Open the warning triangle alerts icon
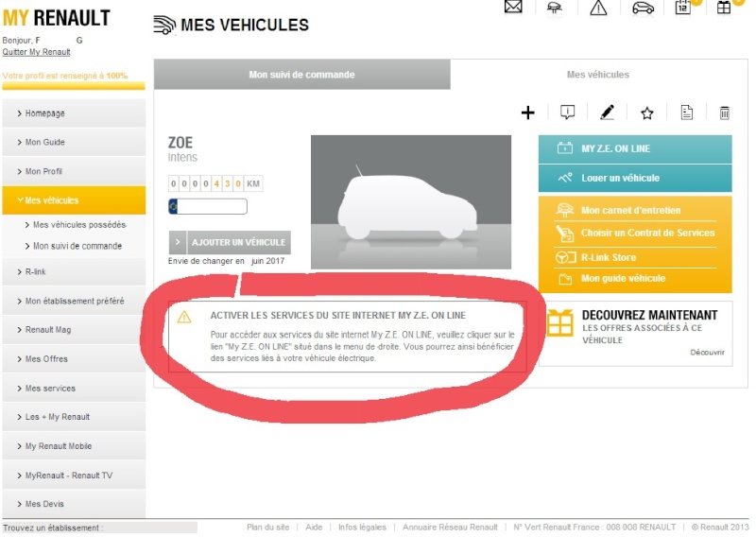Image resolution: width=756 pixels, height=537 pixels. [x=598, y=8]
